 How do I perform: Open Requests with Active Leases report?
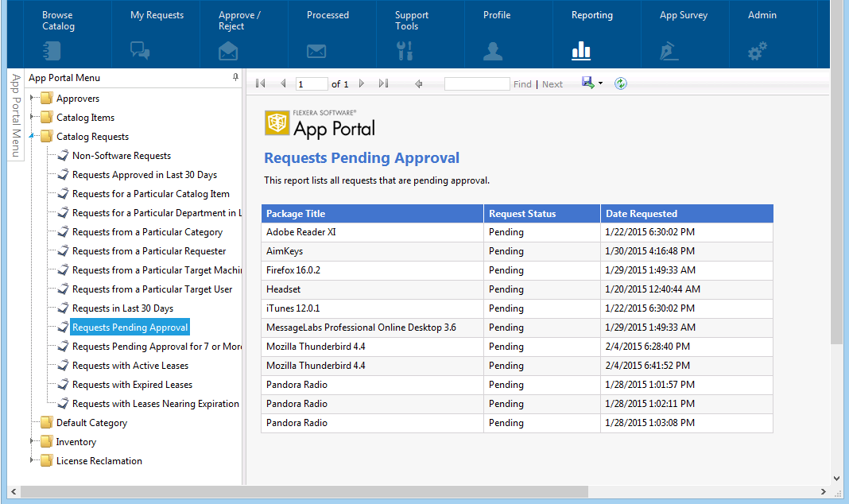pyautogui.click(x=130, y=366)
